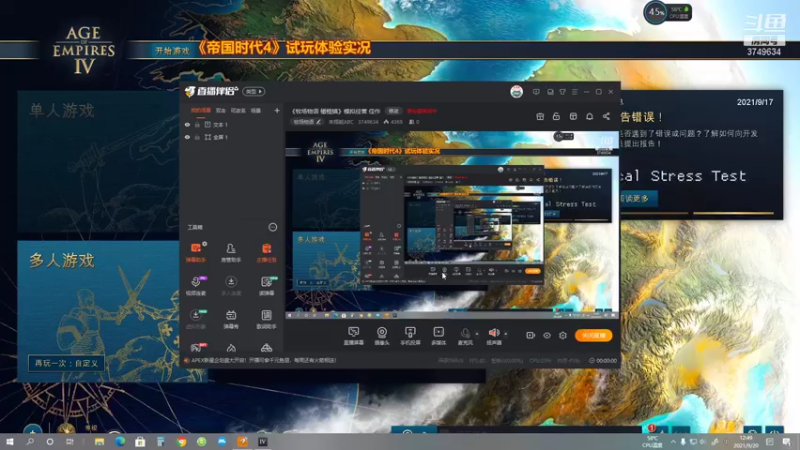800x450 pixels.
Task: Click the feedback message icon in title bar
Action: [x=536, y=92]
